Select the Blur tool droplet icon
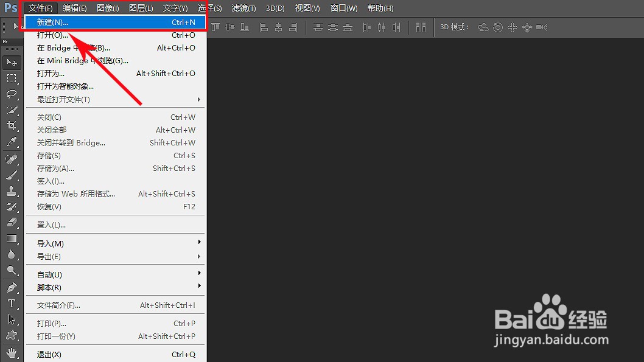644x362 pixels. click(x=12, y=254)
